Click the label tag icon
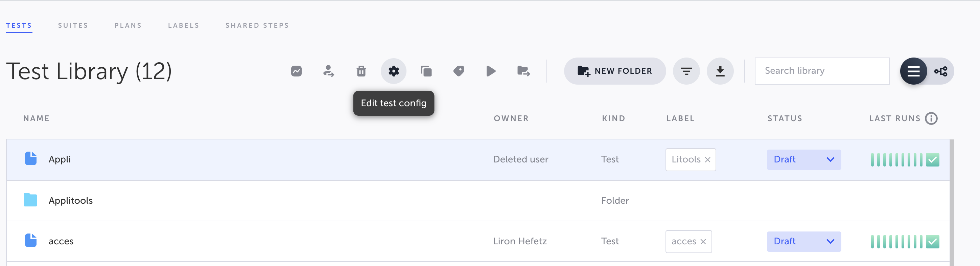 [x=459, y=71]
